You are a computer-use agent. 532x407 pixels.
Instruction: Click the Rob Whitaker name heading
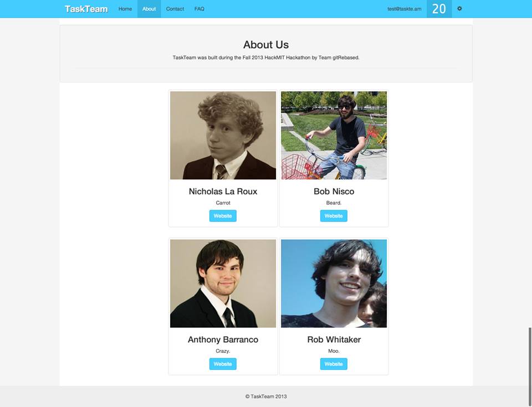tap(334, 339)
